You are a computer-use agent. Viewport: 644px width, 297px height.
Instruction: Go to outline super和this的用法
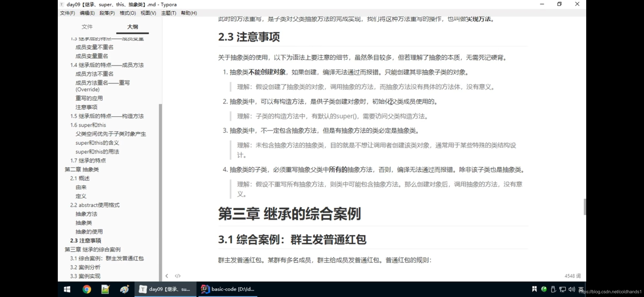97,152
